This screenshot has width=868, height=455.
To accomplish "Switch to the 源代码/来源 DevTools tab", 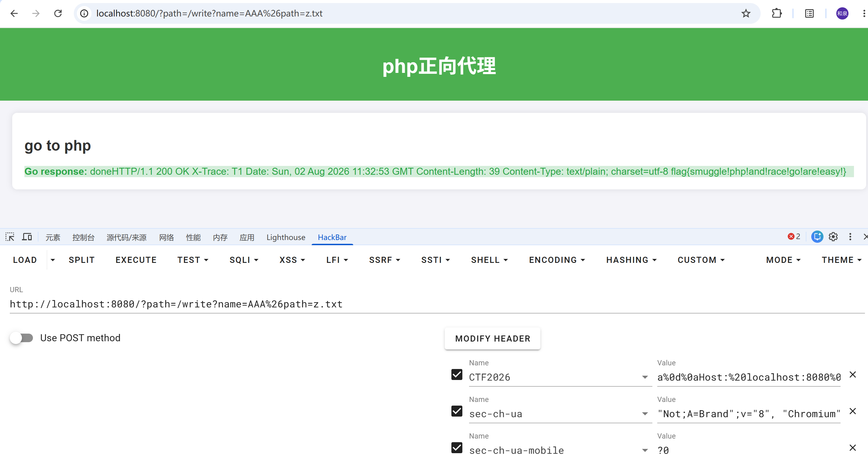I will 126,237.
